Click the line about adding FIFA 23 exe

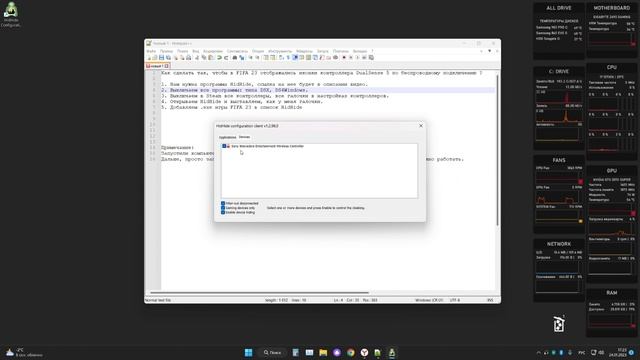pyautogui.click(x=231, y=107)
